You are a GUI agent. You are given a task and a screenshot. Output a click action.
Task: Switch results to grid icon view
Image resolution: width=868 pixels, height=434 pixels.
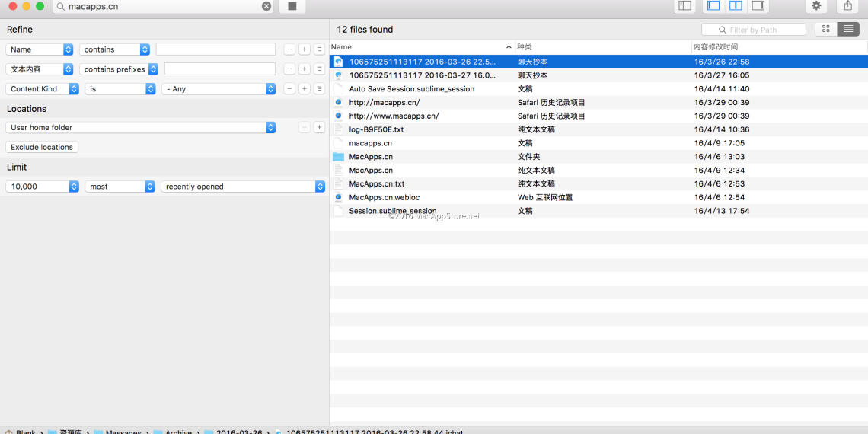[x=825, y=29]
